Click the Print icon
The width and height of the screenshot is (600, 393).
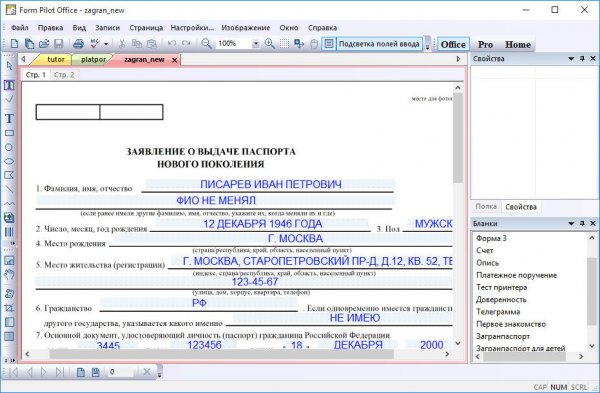(78, 44)
